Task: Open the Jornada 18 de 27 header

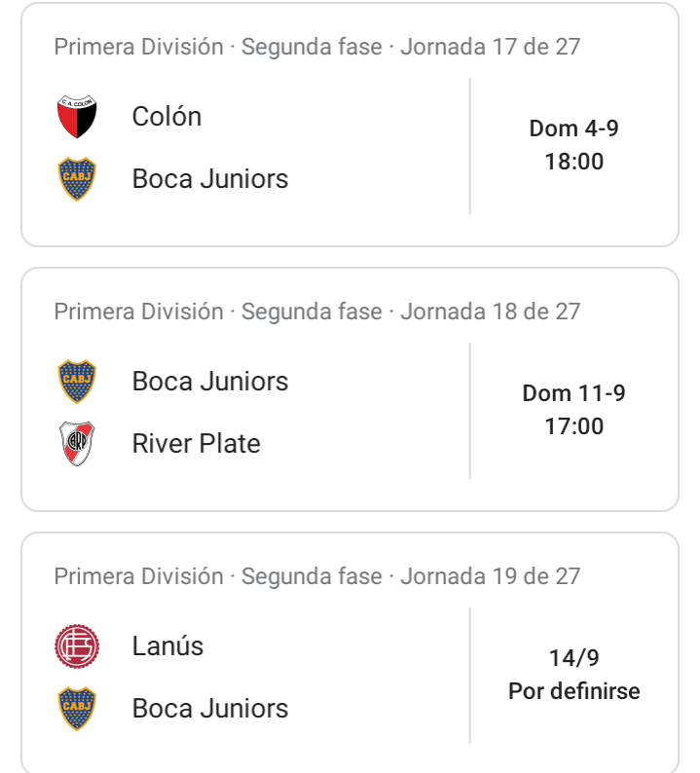Action: [317, 312]
